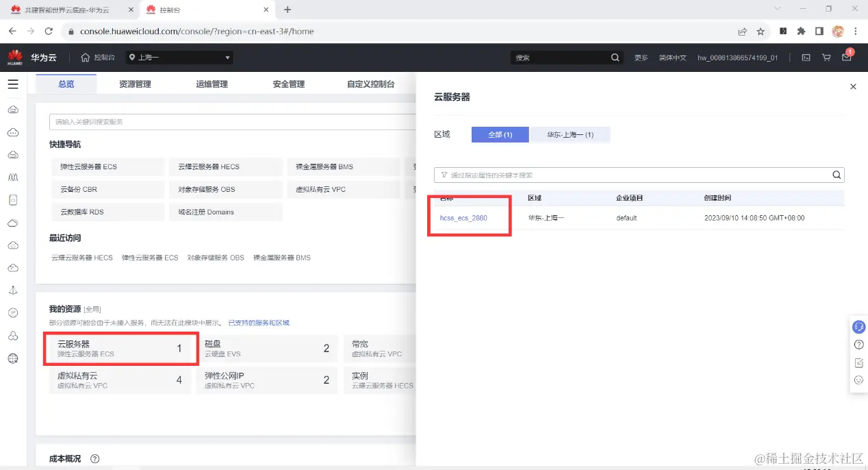The height and width of the screenshot is (470, 868).
Task: Select the 华东-上海一 (1) region filter
Action: 570,135
